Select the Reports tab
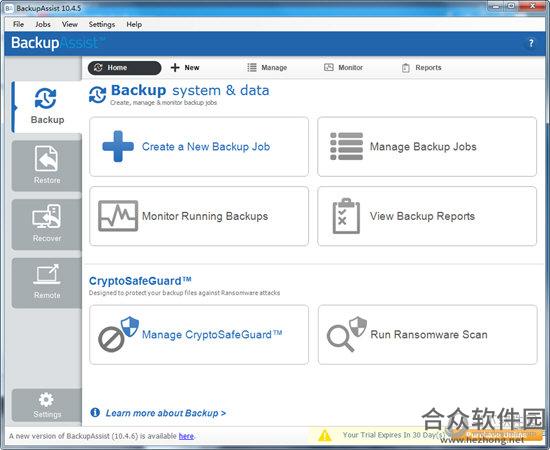 pyautogui.click(x=422, y=68)
